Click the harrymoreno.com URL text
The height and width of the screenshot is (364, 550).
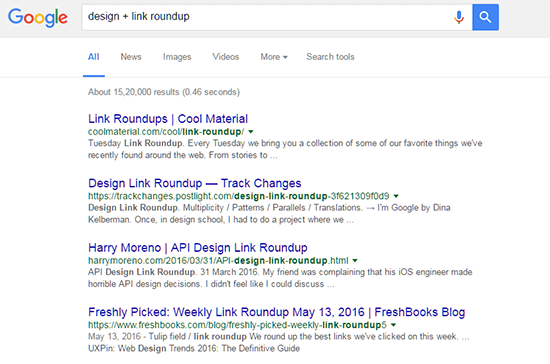(218, 261)
